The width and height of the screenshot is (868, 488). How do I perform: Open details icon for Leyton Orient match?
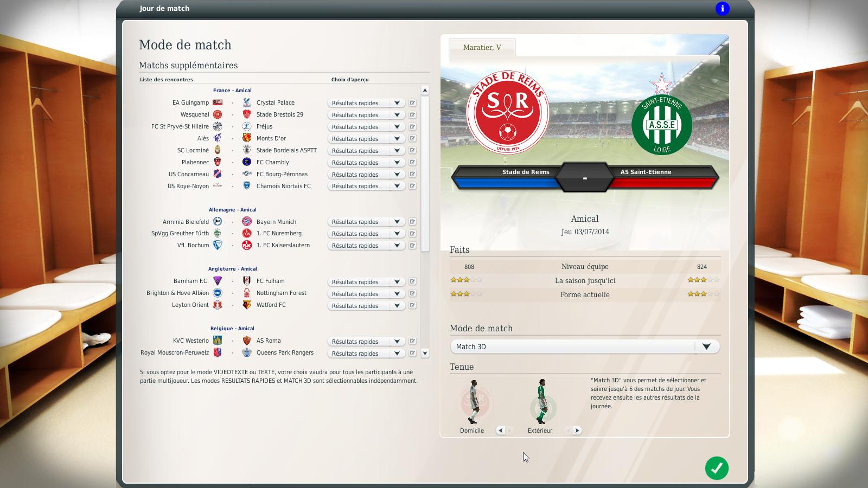tap(412, 306)
